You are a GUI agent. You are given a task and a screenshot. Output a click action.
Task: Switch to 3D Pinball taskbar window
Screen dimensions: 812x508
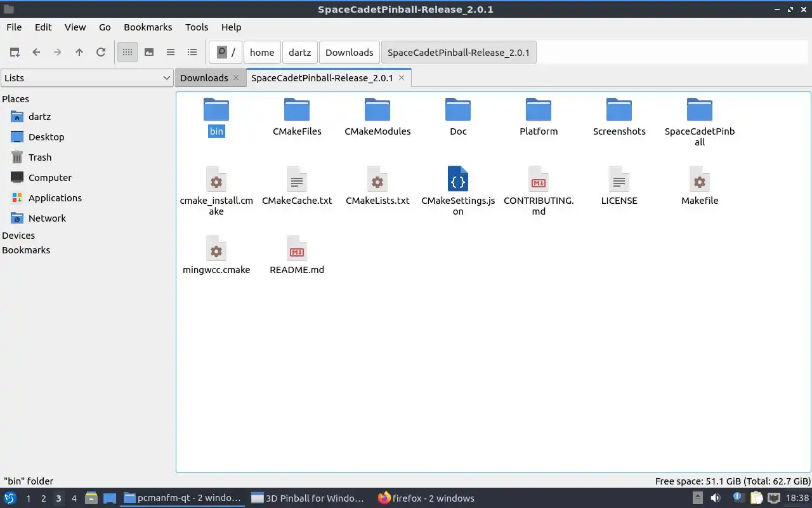[x=310, y=498]
